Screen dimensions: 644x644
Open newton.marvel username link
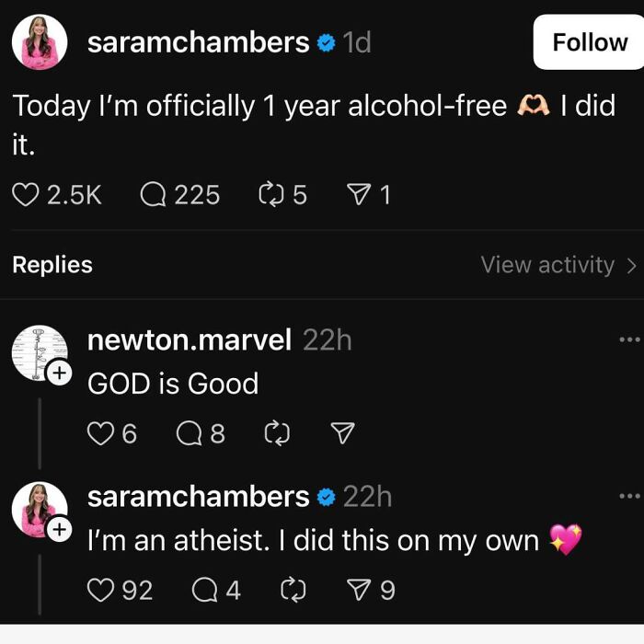189,340
